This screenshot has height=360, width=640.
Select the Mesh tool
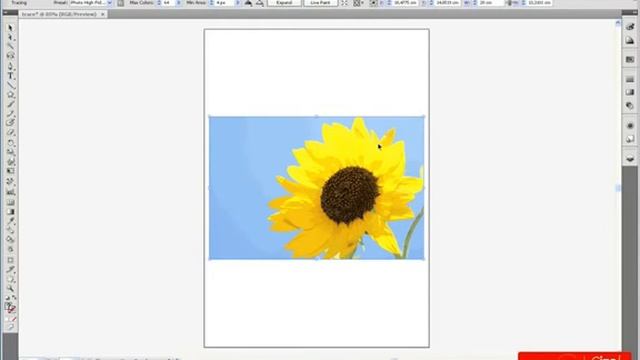pos(10,202)
